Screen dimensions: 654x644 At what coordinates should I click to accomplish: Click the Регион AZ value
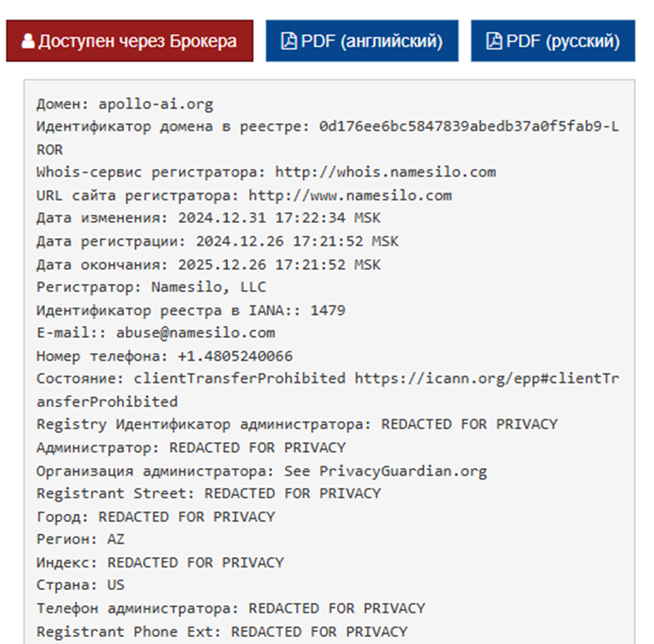pos(116,540)
